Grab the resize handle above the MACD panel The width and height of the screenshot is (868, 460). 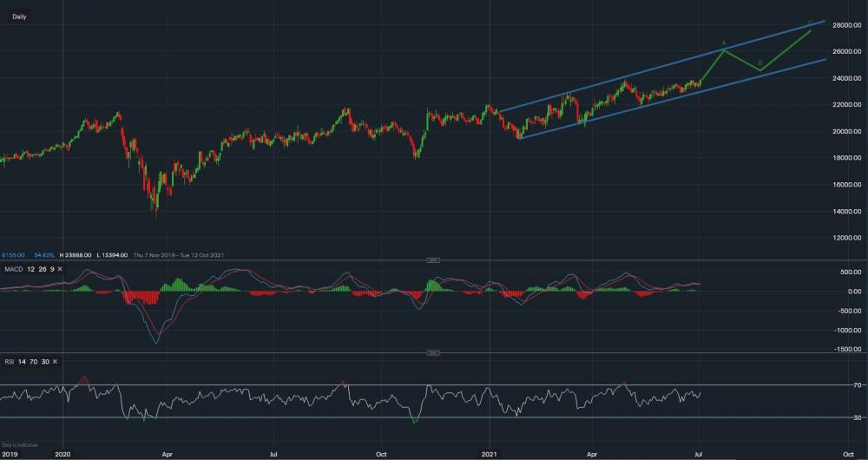click(434, 260)
